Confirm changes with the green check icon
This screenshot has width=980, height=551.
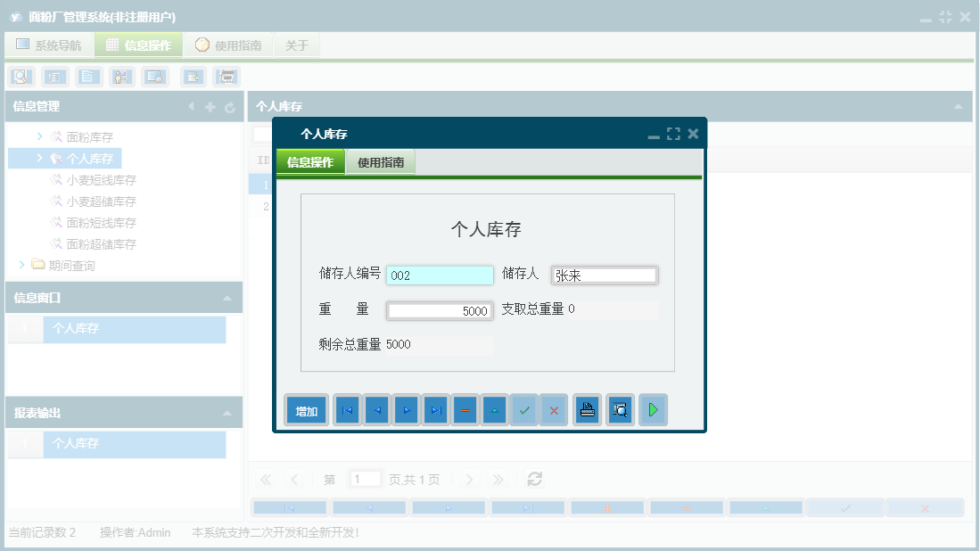523,409
